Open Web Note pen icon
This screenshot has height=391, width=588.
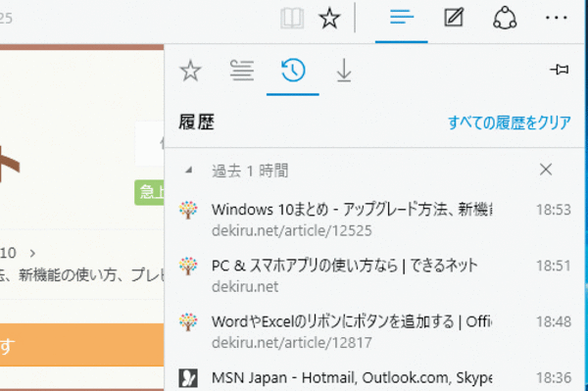[x=454, y=18]
